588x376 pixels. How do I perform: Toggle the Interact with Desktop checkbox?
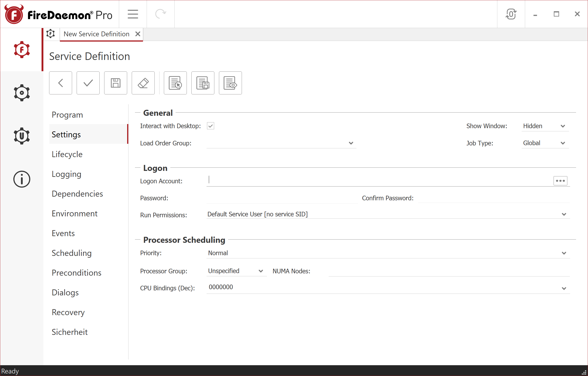coord(210,126)
